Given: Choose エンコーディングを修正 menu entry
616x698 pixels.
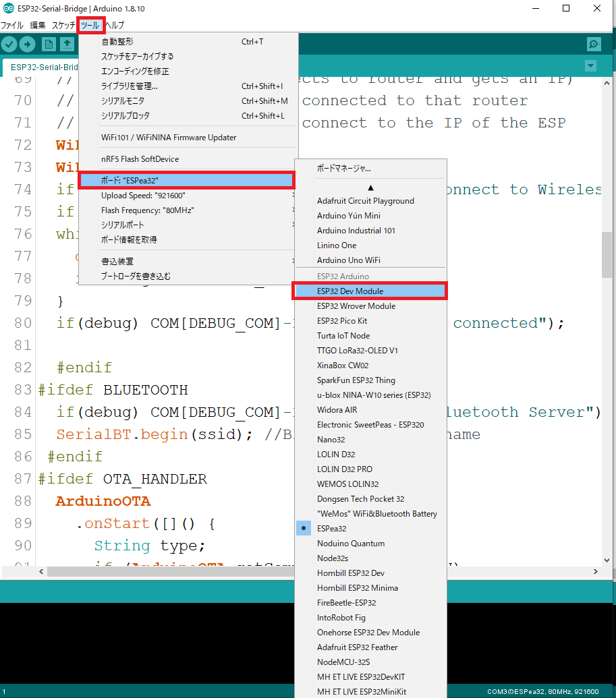Looking at the screenshot, I should click(x=188, y=71).
